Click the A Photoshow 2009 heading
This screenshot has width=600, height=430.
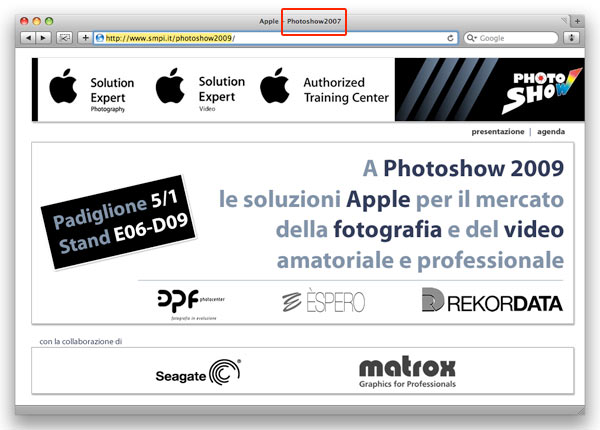click(x=463, y=168)
